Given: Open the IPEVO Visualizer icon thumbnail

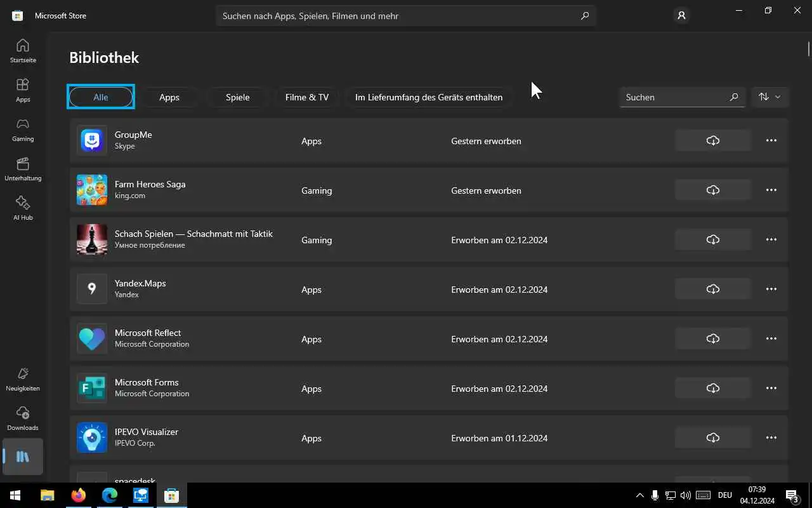Looking at the screenshot, I should click(x=92, y=438).
